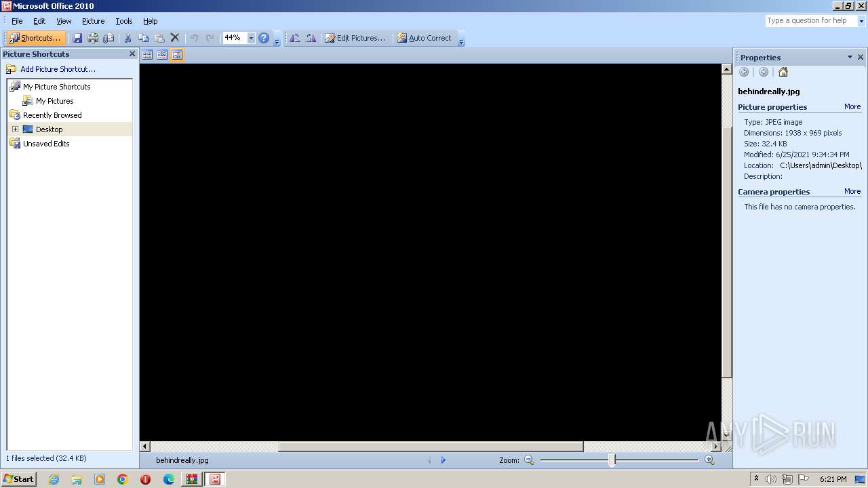Delete the picture using the X icon

click(x=175, y=38)
